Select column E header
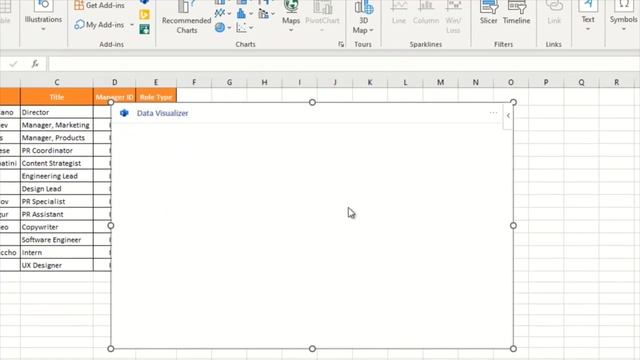 click(156, 82)
